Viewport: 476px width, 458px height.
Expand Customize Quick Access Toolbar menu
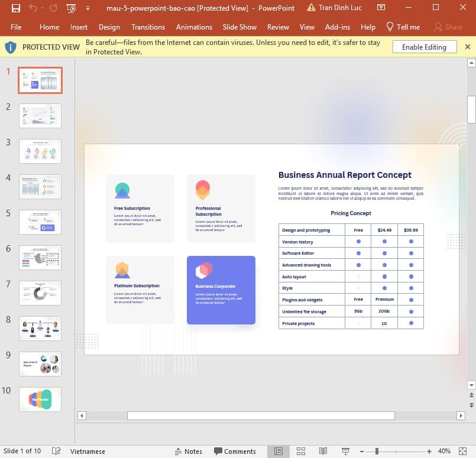[86, 8]
